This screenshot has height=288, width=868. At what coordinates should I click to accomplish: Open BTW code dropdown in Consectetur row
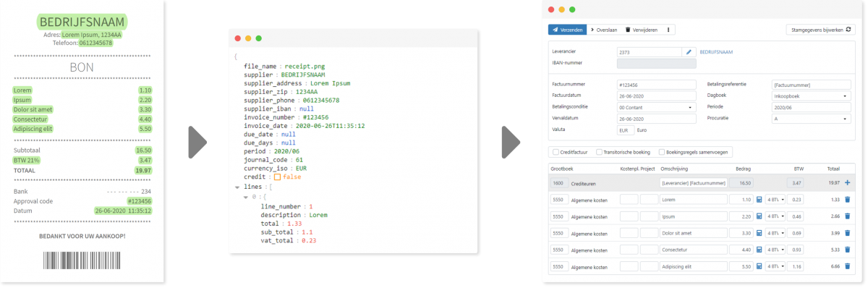pos(775,250)
